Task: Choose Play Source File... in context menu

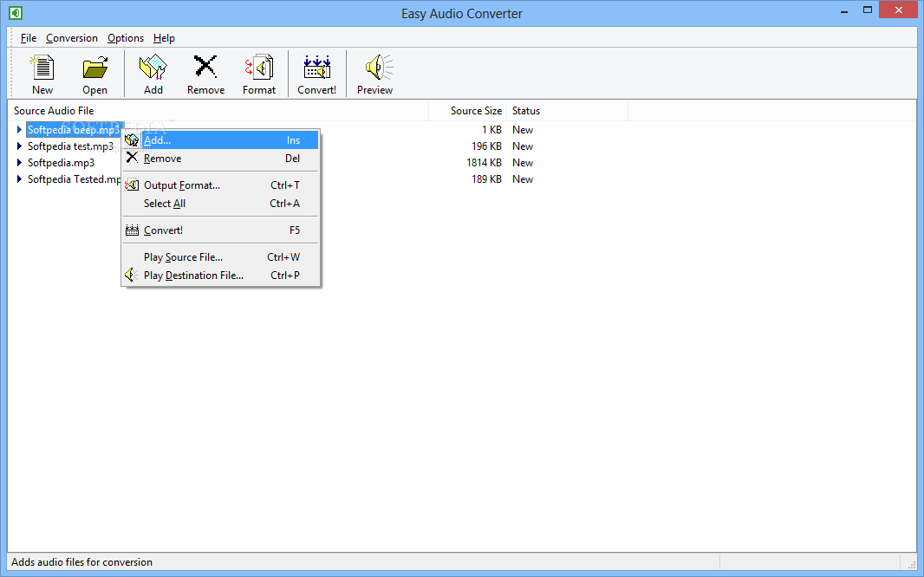Action: pyautogui.click(x=221, y=256)
